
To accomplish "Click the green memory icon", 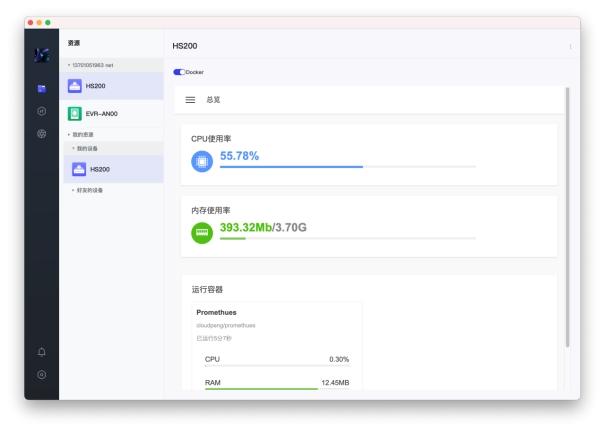I will 202,233.
